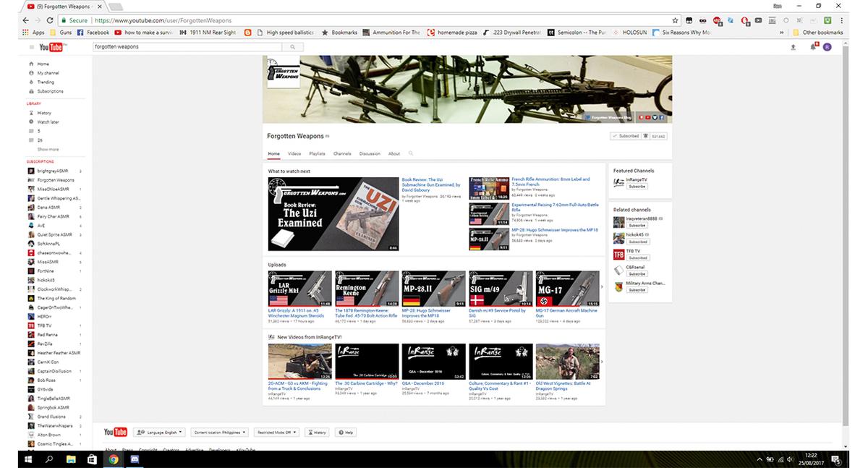Open the Windows Start menu
The image size is (868, 468).
coord(29,459)
